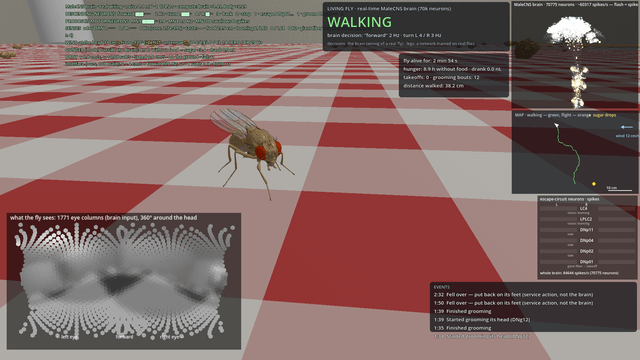
Task: Click the DNp04 neuron row label
Action: click(x=587, y=240)
